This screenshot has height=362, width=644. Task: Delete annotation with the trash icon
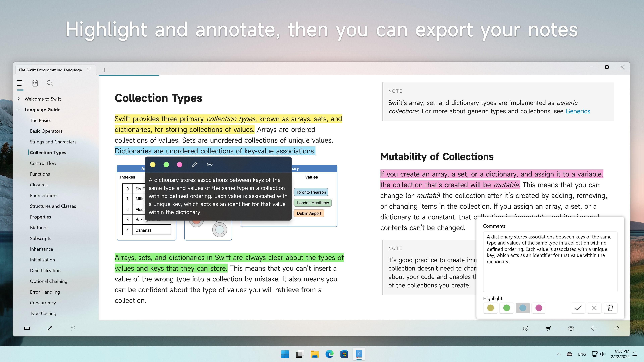pos(610,308)
